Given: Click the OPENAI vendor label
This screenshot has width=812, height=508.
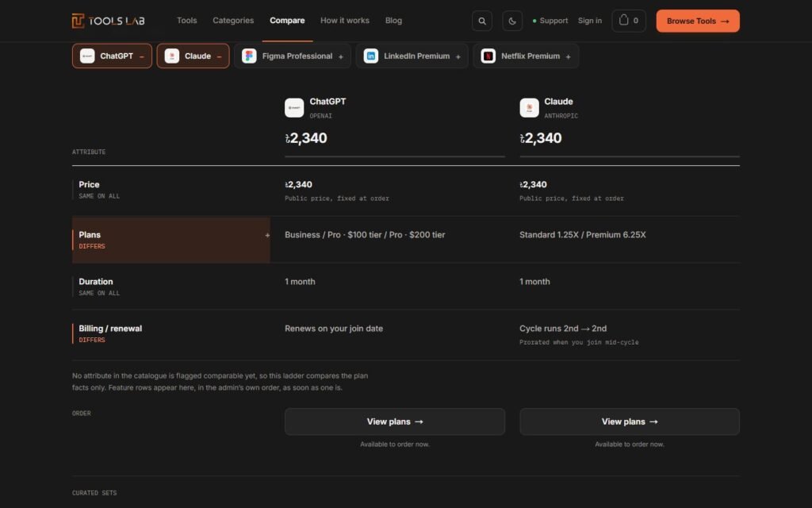Looking at the screenshot, I should [321, 116].
